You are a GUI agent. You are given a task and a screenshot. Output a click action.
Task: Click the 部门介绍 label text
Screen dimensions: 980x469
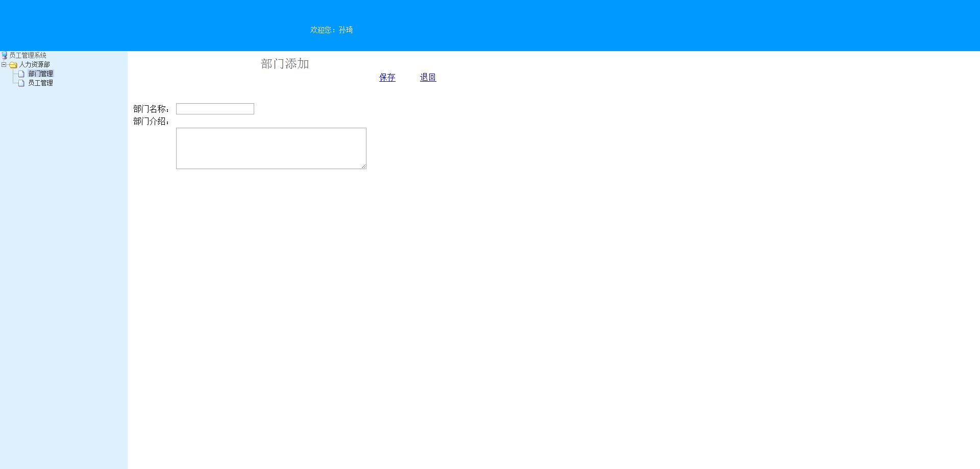tap(151, 122)
